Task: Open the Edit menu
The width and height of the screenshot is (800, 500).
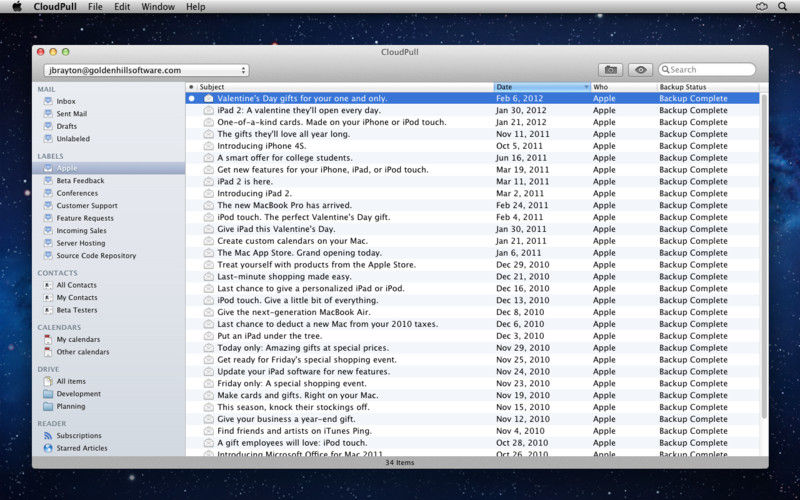Action: pos(122,7)
